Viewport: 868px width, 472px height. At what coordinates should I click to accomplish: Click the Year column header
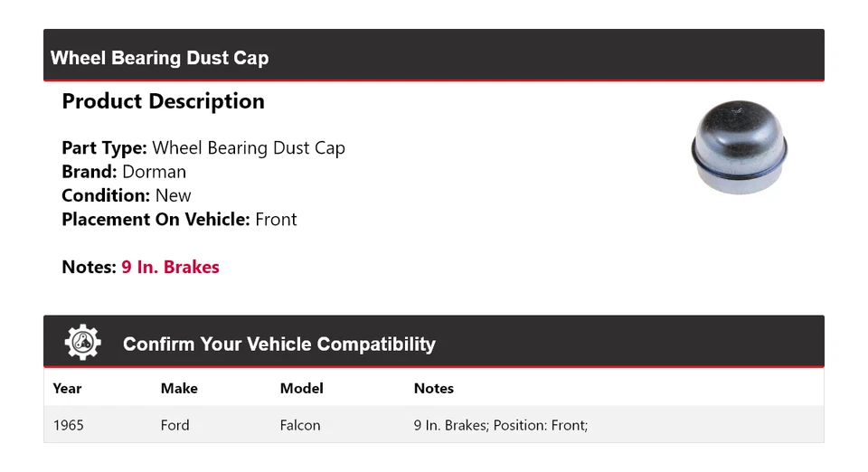(x=67, y=389)
